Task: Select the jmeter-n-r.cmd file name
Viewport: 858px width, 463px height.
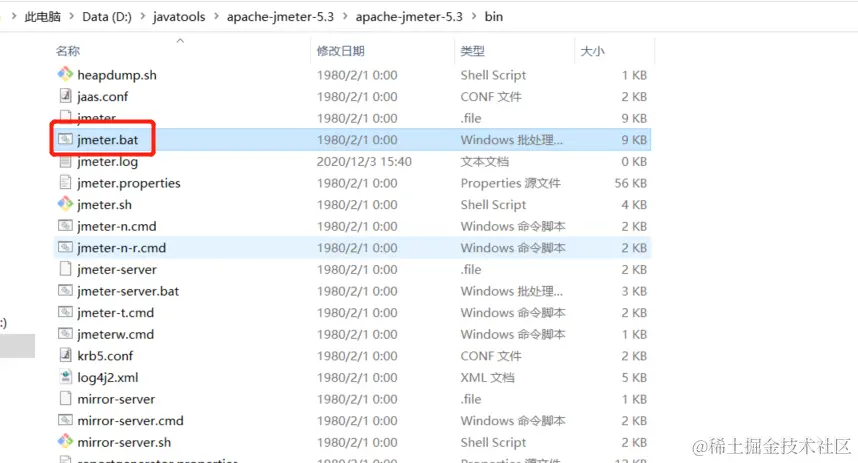Action: pyautogui.click(x=121, y=248)
